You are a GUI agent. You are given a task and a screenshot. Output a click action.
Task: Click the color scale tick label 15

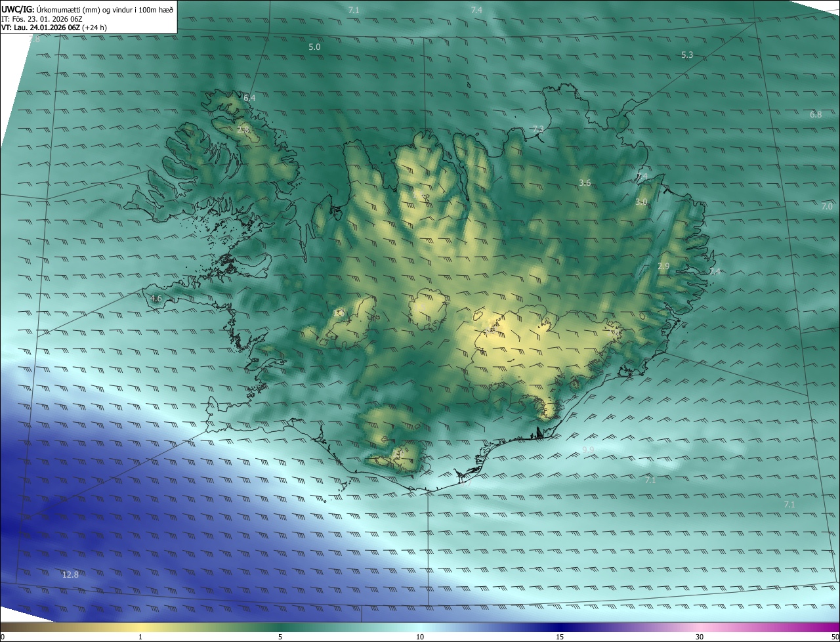pos(560,637)
